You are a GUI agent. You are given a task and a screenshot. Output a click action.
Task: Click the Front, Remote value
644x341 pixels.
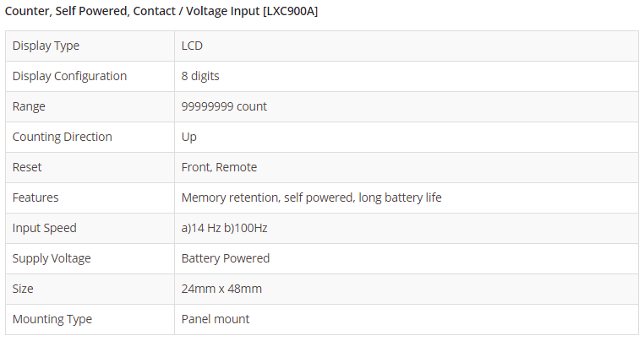[x=219, y=167]
